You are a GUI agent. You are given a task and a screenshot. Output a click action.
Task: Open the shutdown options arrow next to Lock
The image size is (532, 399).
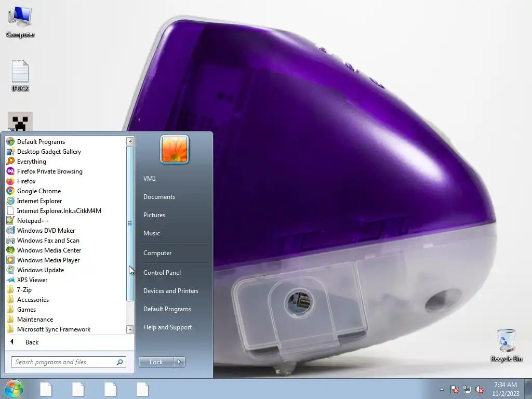point(179,362)
